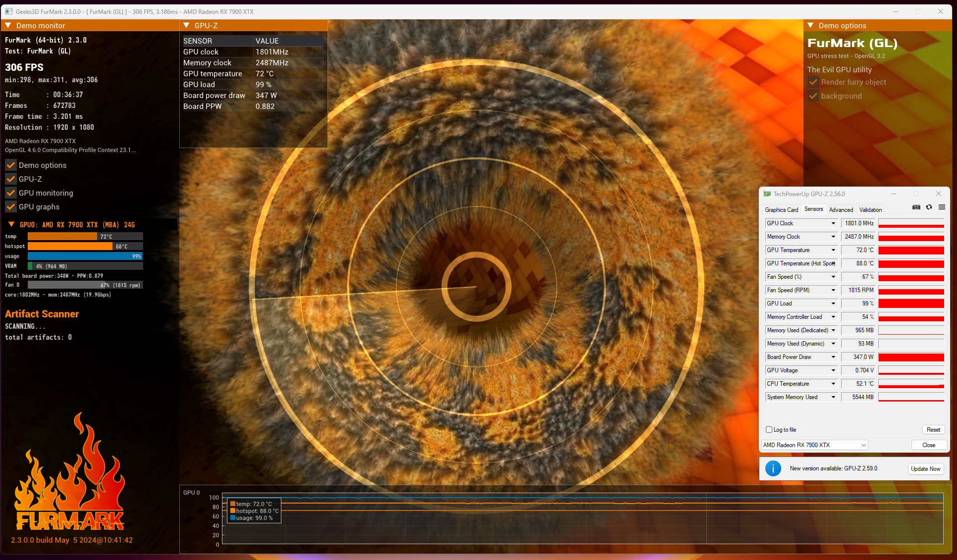
Task: Minimize the FurMark main window
Action: 896,11
